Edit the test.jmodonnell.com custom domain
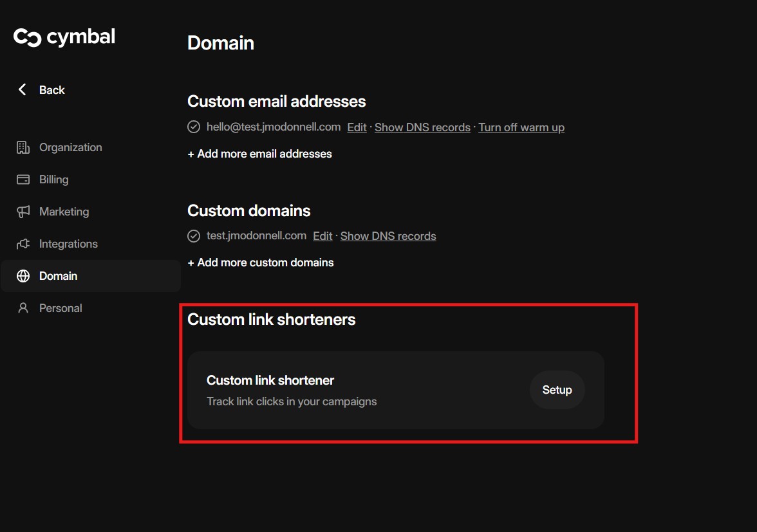Viewport: 757px width, 532px height. (322, 236)
